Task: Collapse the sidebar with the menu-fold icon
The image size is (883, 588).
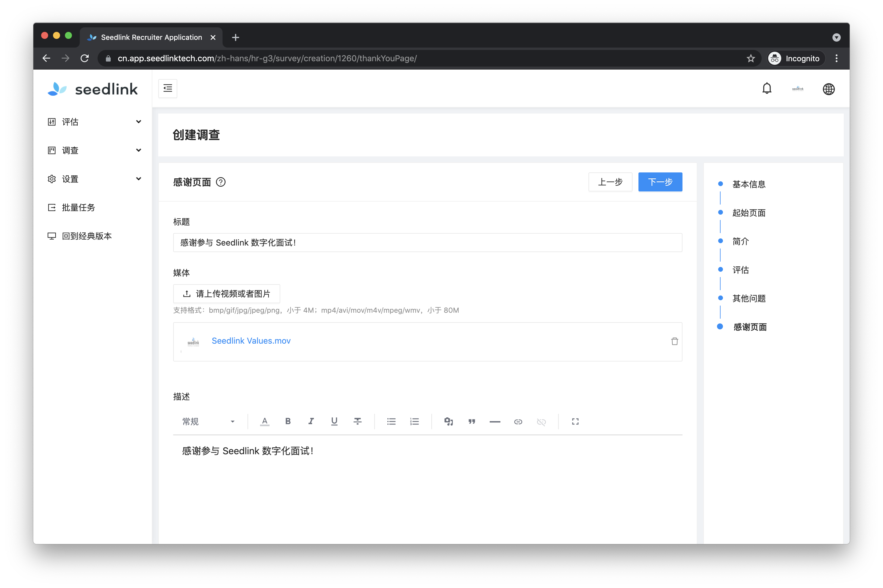Action: pos(167,89)
